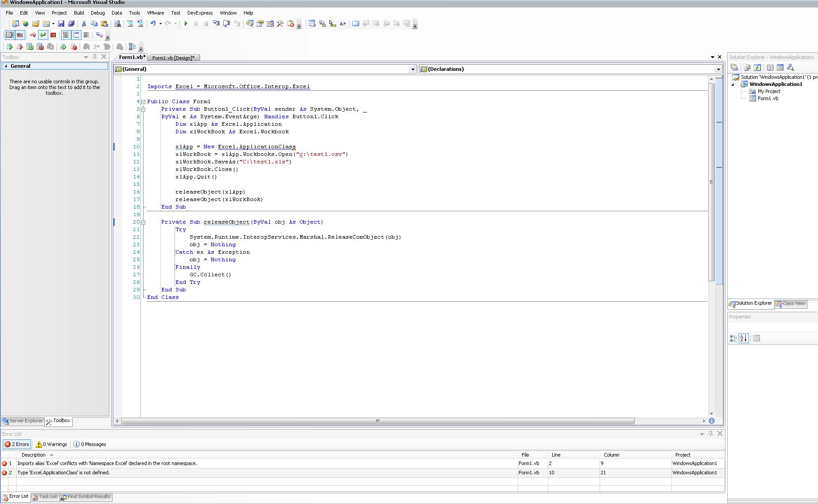Click the 0 Warnings filter button
Viewport: 818px width, 504px height.
(51, 444)
